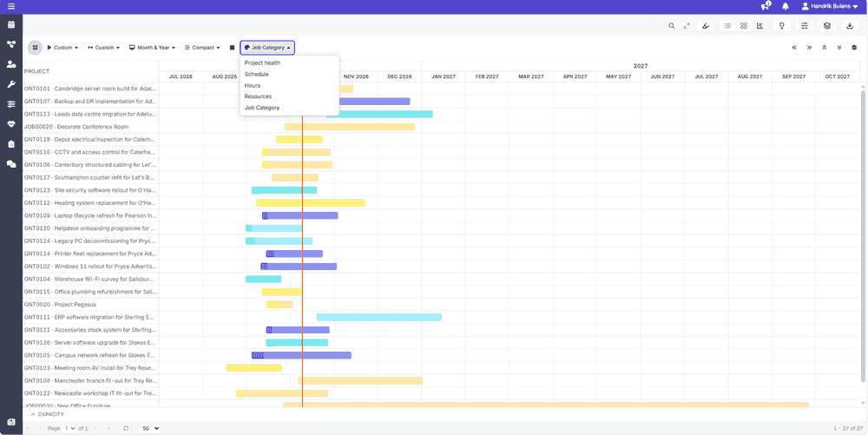Open the user management sidebar icon
Viewport: 868px width, 435px height.
tap(11, 64)
